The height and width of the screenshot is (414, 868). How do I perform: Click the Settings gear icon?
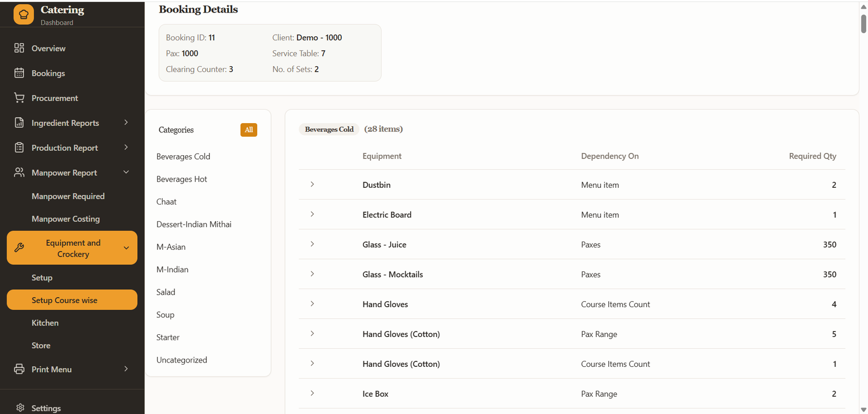click(x=21, y=407)
